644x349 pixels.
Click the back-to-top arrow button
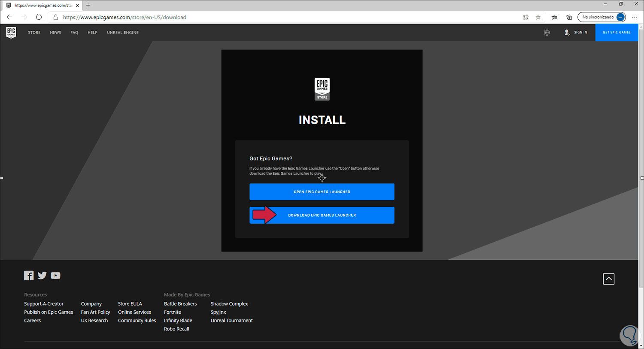point(609,279)
